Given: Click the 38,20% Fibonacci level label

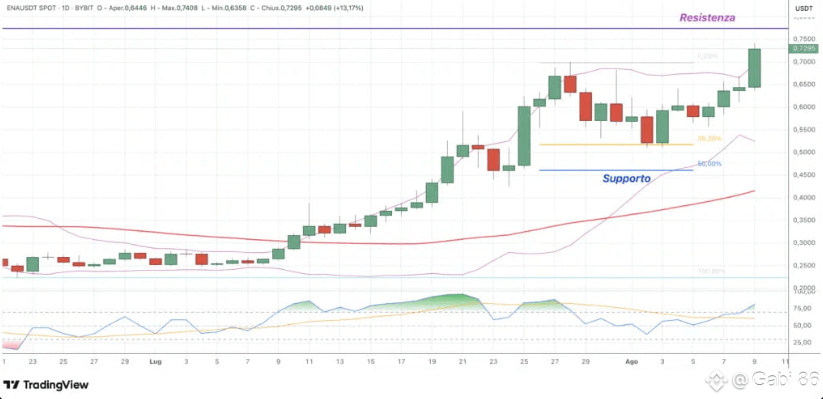Looking at the screenshot, I should (709, 139).
